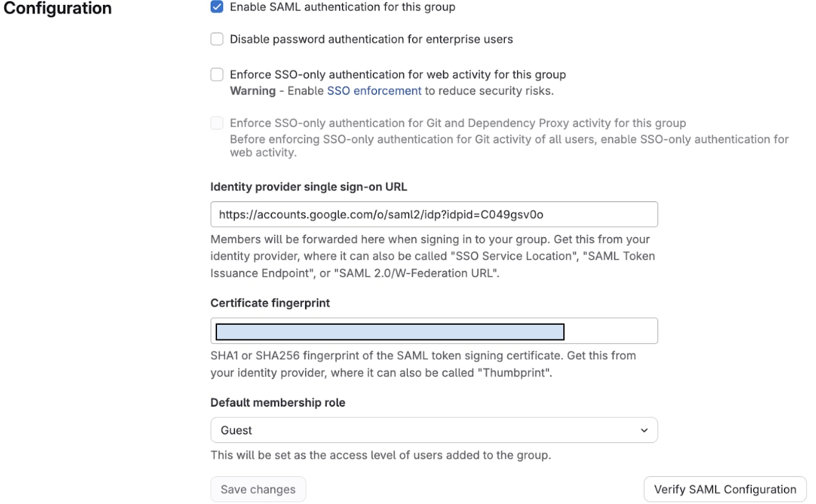Select the highlighted fingerprint text
The width and height of the screenshot is (816, 504).
pyautogui.click(x=390, y=331)
